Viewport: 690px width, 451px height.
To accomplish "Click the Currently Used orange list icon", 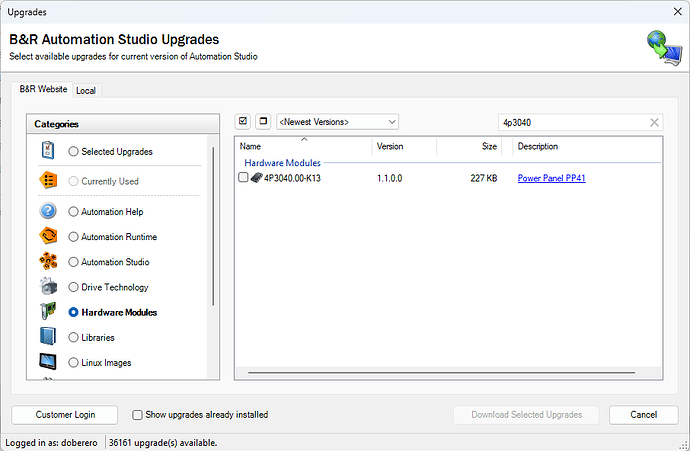I will click(x=48, y=180).
